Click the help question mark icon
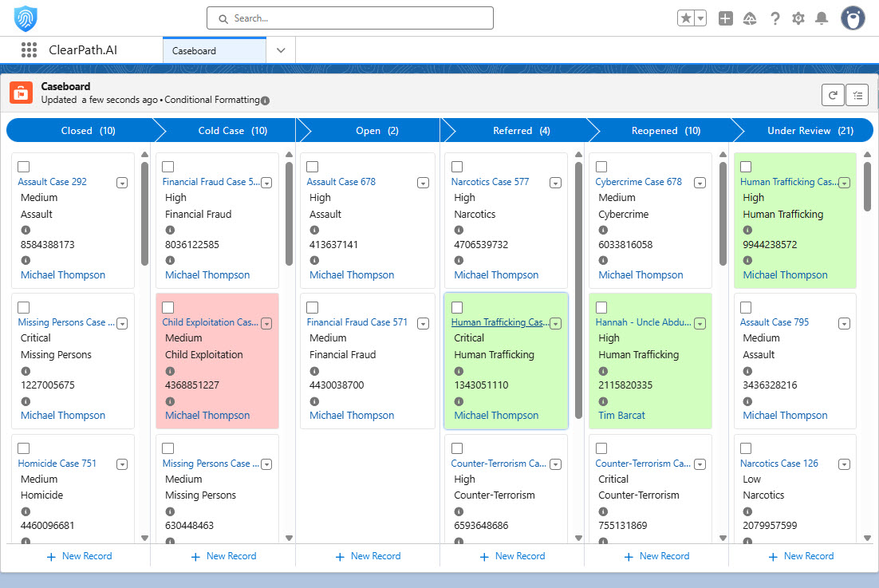Viewport: 879px width, 588px height. coord(775,18)
